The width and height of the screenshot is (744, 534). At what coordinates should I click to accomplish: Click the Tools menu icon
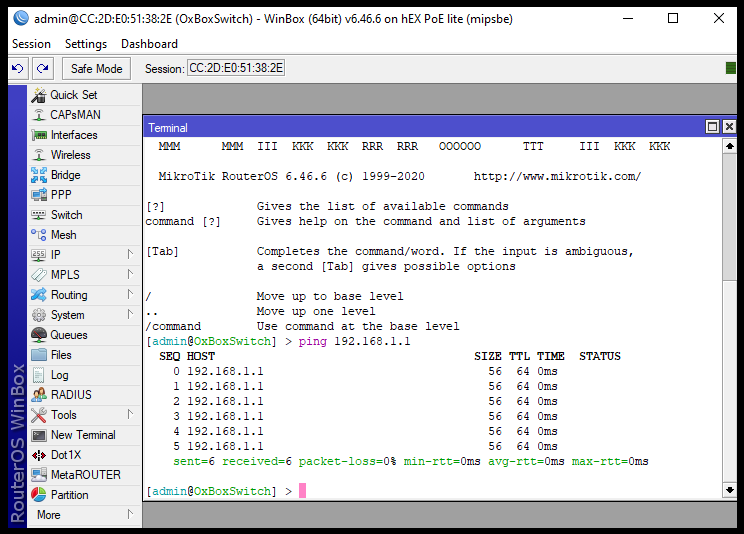[38, 415]
